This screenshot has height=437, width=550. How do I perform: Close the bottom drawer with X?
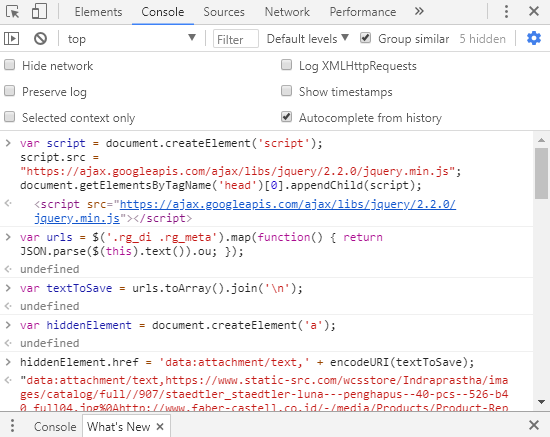[534, 425]
